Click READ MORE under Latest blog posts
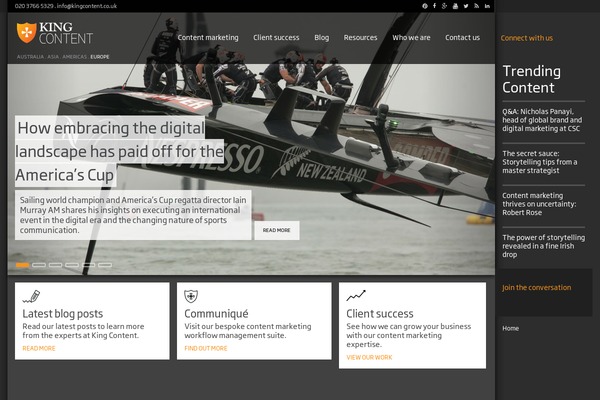This screenshot has height=400, width=600. 39,348
